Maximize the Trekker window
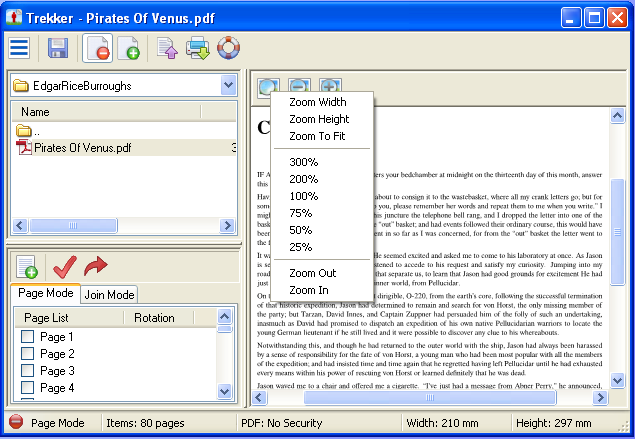The width and height of the screenshot is (635, 439). point(594,18)
